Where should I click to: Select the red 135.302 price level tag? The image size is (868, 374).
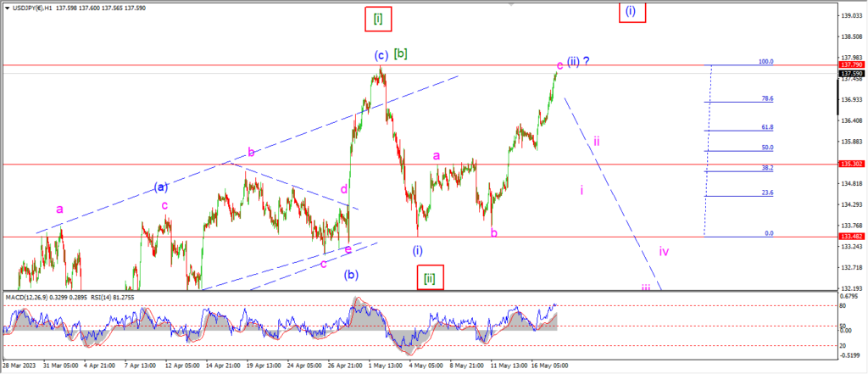pos(850,164)
